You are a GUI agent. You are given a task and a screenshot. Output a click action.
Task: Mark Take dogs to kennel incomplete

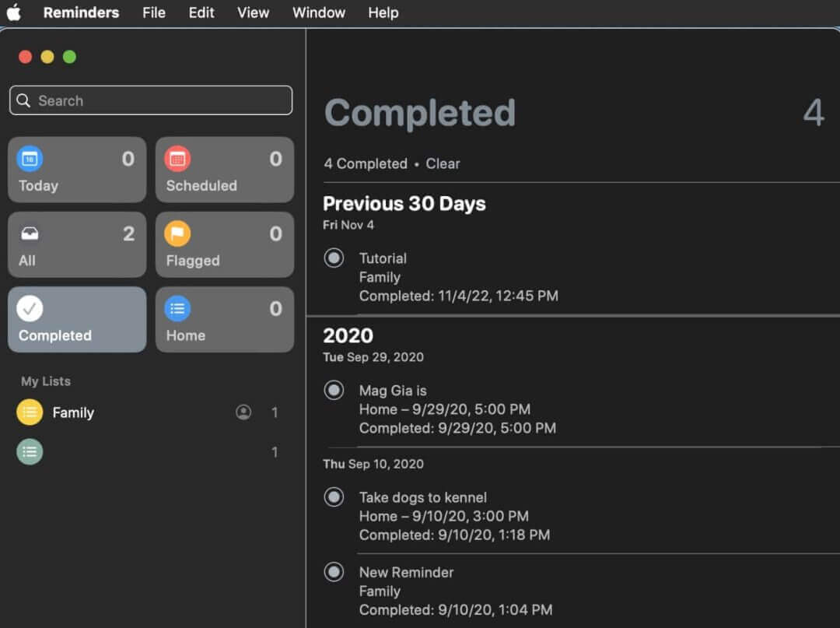tap(334, 496)
